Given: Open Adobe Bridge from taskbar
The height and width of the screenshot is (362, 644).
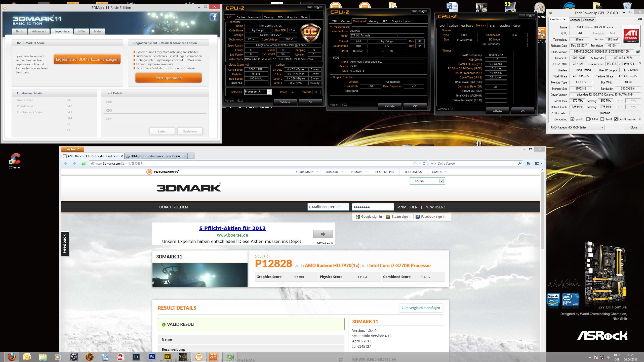Looking at the screenshot, I should pos(167,356).
